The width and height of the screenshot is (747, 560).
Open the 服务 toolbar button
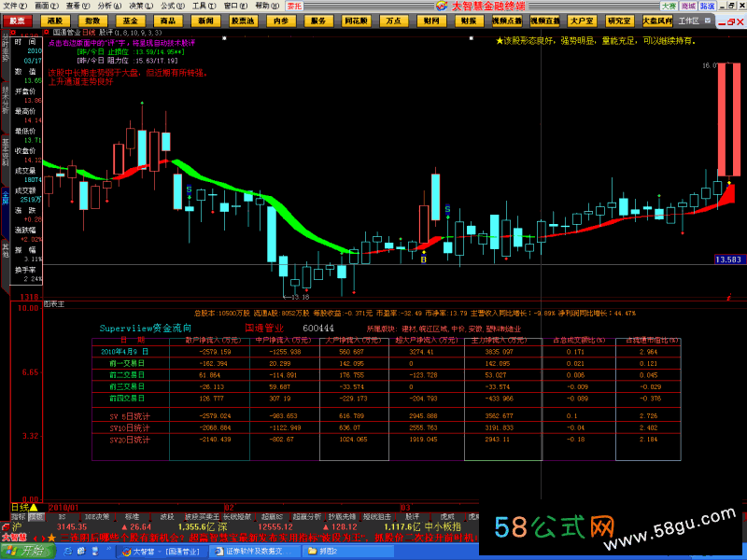318,21
